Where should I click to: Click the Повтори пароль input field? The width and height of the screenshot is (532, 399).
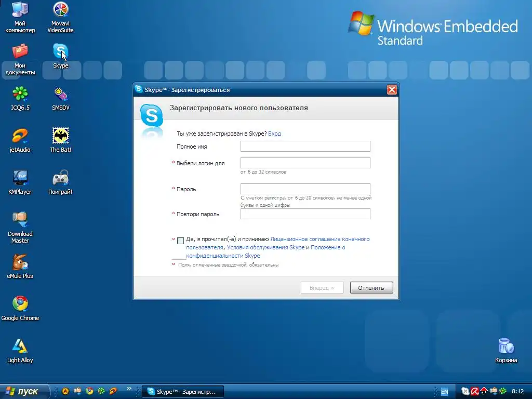click(x=305, y=214)
